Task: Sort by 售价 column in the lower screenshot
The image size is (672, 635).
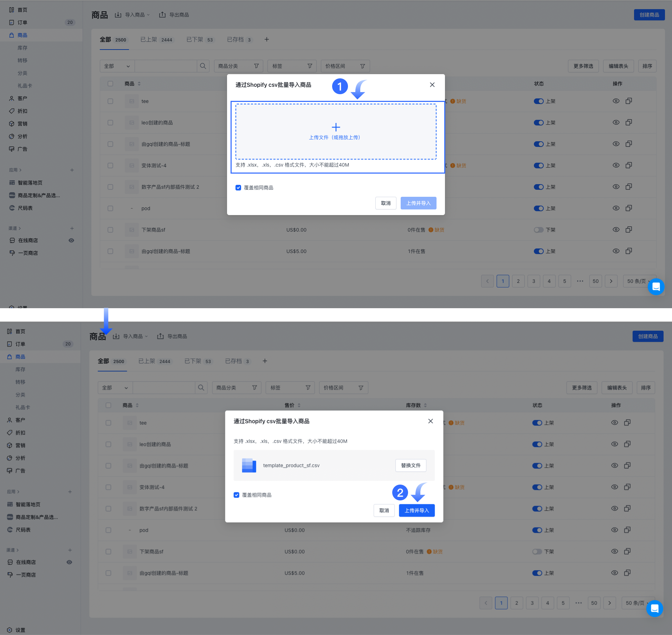Action: pos(299,405)
